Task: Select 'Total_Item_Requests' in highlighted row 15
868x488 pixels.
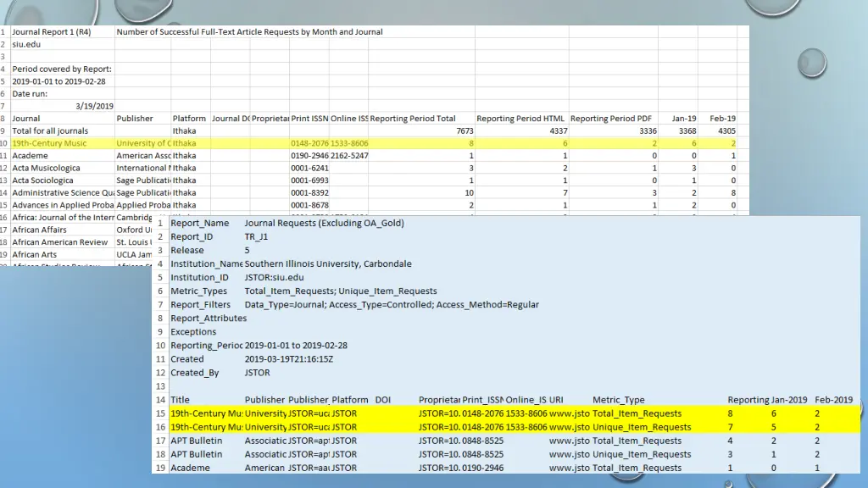Action: point(637,413)
